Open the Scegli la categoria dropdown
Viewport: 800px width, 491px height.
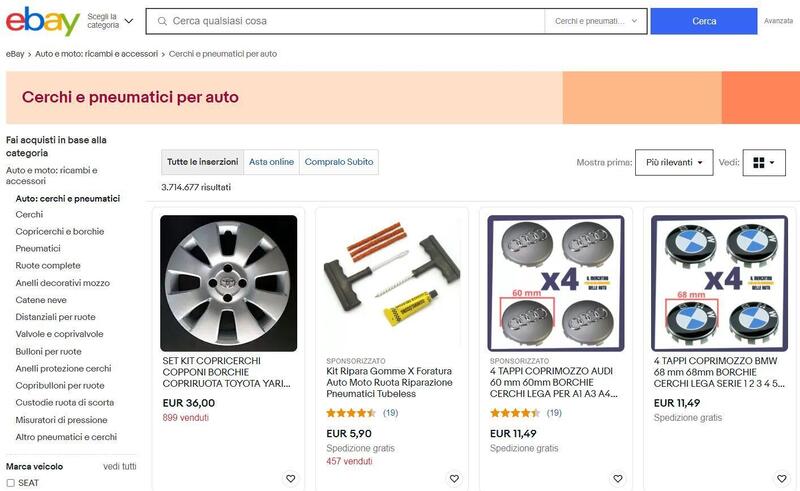pyautogui.click(x=109, y=21)
